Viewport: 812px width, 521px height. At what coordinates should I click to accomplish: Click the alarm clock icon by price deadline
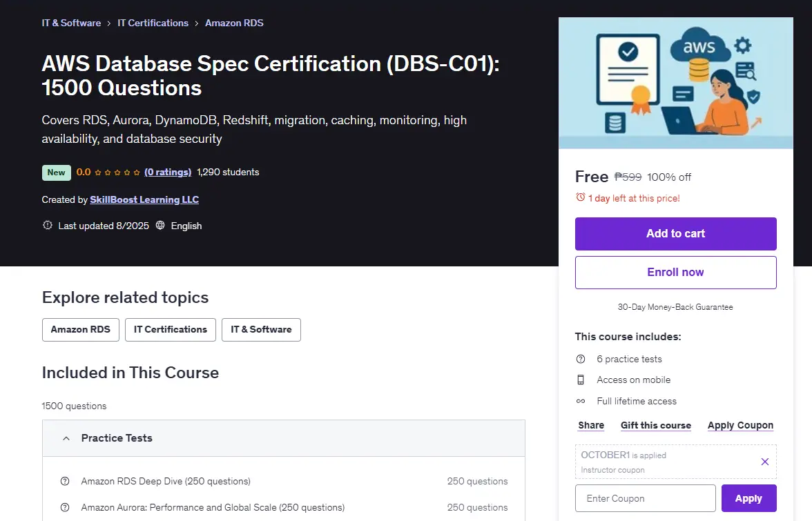pyautogui.click(x=581, y=197)
